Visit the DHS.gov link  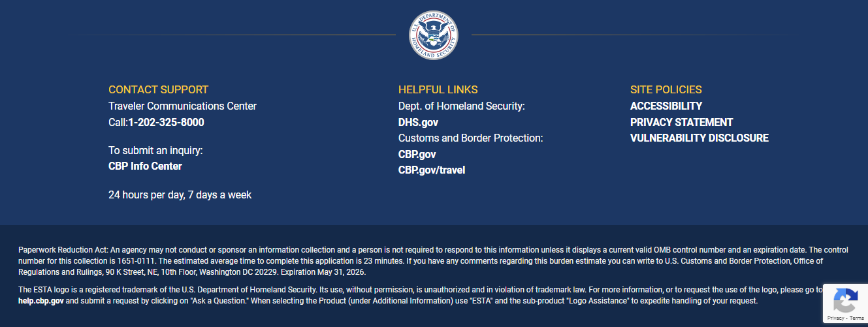(418, 122)
